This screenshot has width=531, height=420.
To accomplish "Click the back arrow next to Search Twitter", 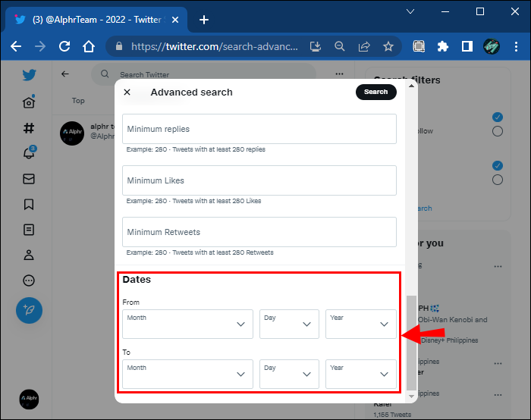I will (65, 74).
